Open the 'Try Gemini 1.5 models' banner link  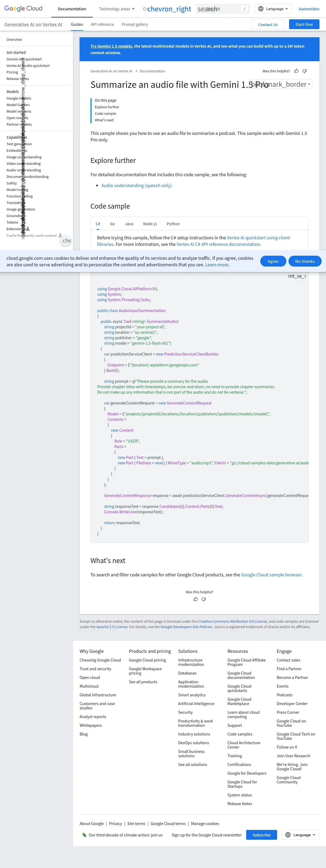[111, 46]
